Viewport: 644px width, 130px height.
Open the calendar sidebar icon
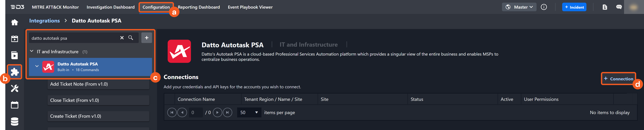coord(14,105)
